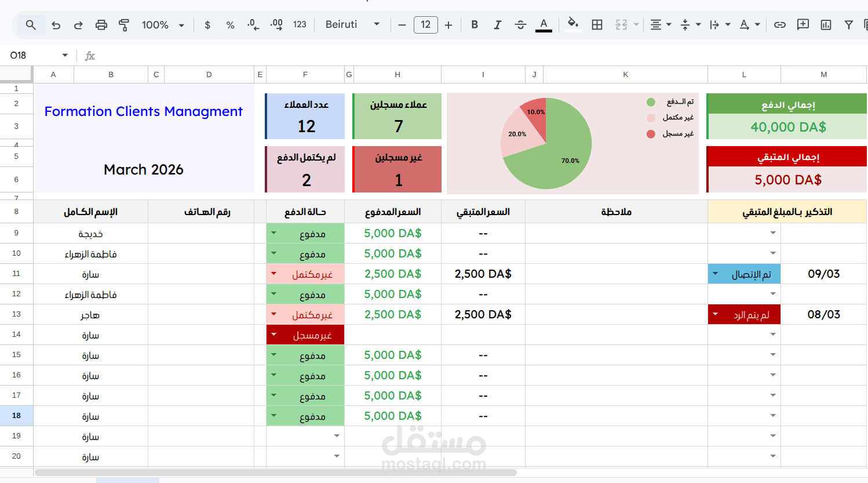Open the Beiruti font dropdown

(x=352, y=25)
